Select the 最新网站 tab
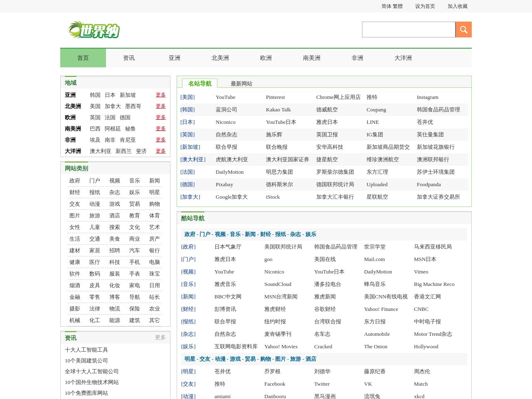Screen dimensions: 532x399 [241, 84]
